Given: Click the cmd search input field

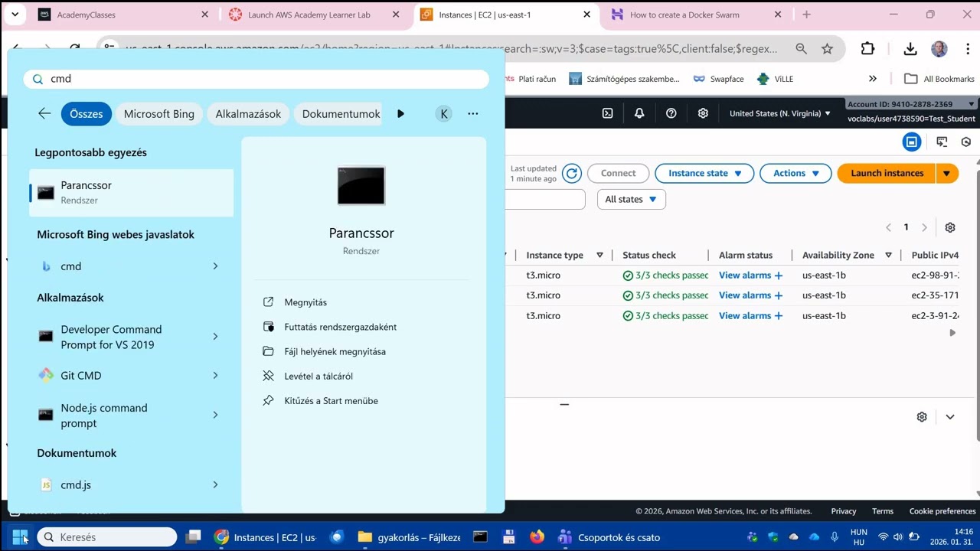Looking at the screenshot, I should tap(256, 79).
